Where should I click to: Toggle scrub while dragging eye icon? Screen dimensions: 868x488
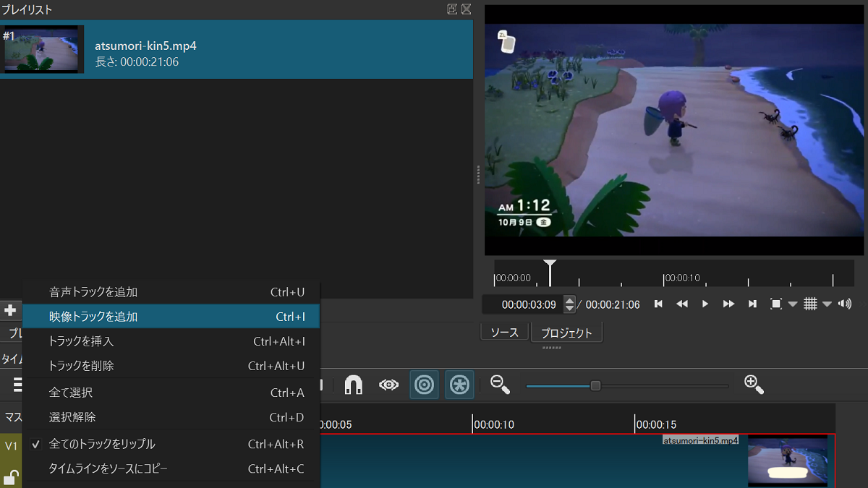click(x=389, y=385)
